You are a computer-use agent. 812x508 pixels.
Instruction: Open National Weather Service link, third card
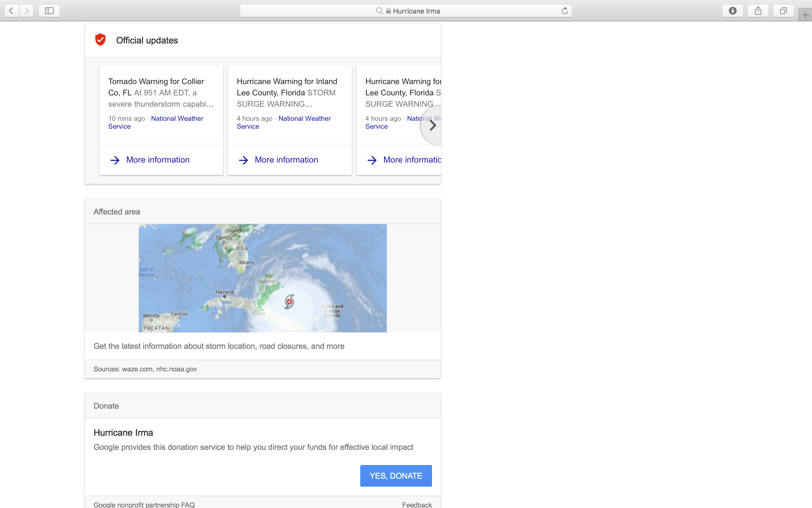tap(403, 122)
